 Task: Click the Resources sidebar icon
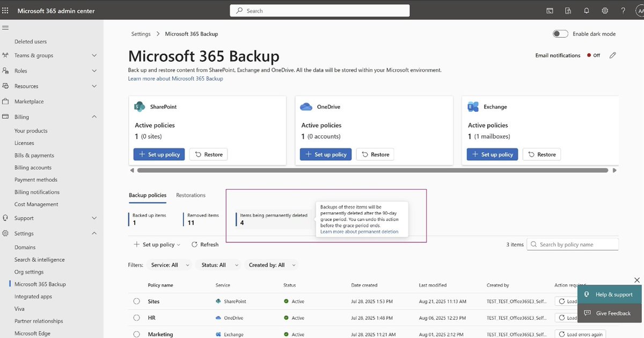(5, 86)
